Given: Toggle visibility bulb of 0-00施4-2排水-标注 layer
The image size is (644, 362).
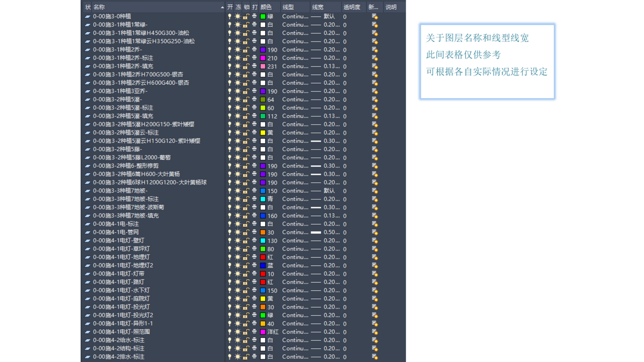Looking at the screenshot, I should click(230, 357).
